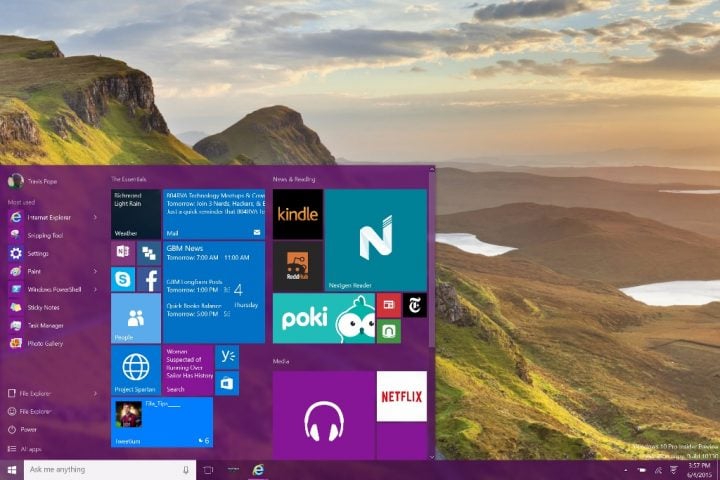
Task: Click the Ask me anything search box
Action: (x=110, y=470)
